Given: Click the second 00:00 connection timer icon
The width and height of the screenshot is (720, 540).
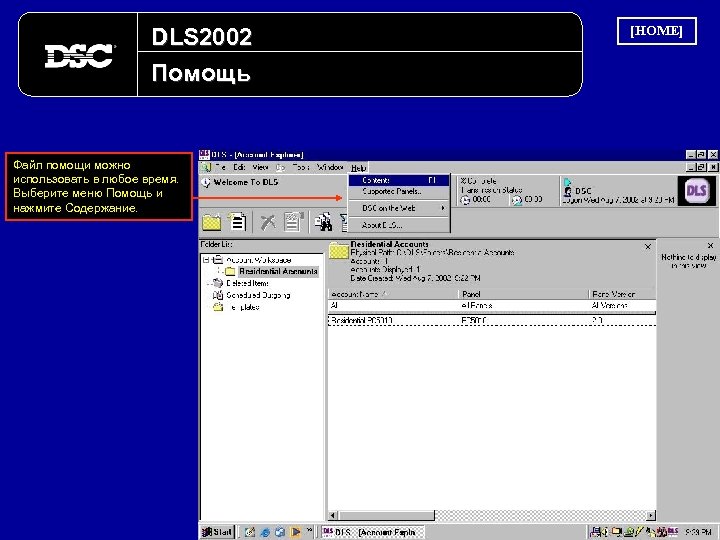Looking at the screenshot, I should point(517,200).
